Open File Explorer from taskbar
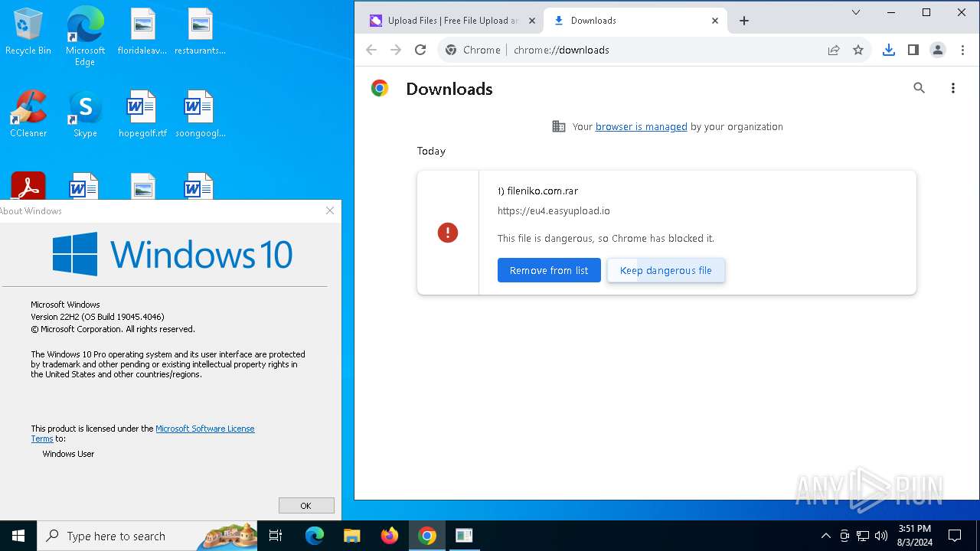980x551 pixels. click(352, 536)
